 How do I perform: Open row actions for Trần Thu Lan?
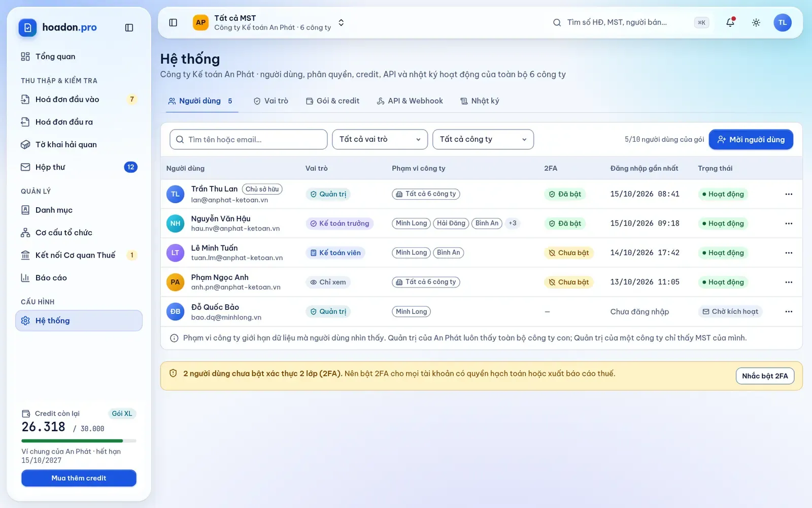(789, 194)
